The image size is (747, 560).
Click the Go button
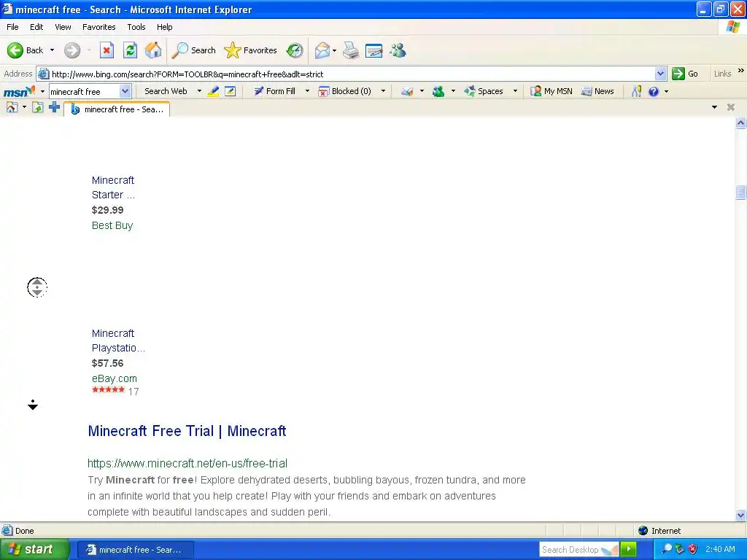[x=685, y=74]
